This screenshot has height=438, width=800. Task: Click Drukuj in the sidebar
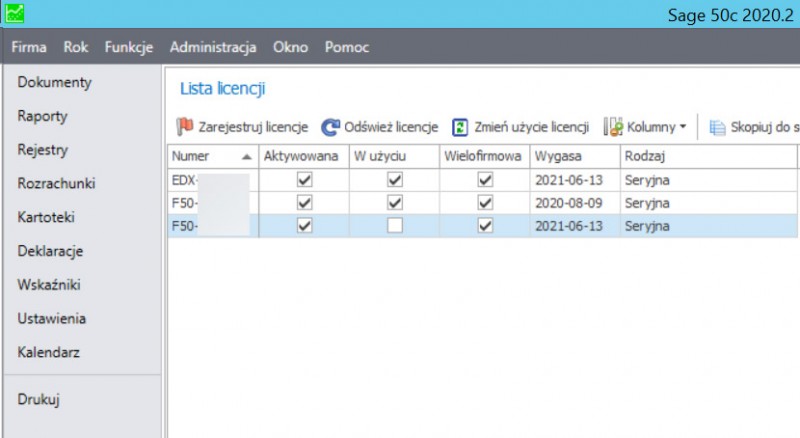tap(38, 399)
